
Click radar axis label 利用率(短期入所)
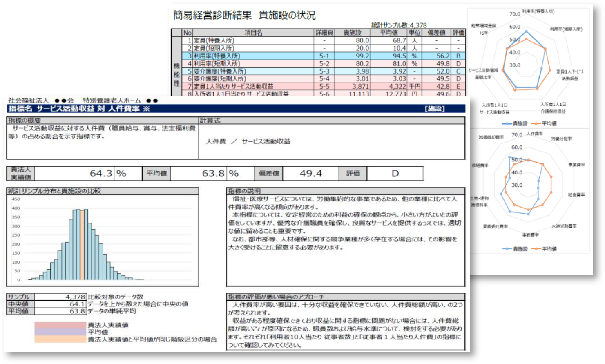[566, 29]
